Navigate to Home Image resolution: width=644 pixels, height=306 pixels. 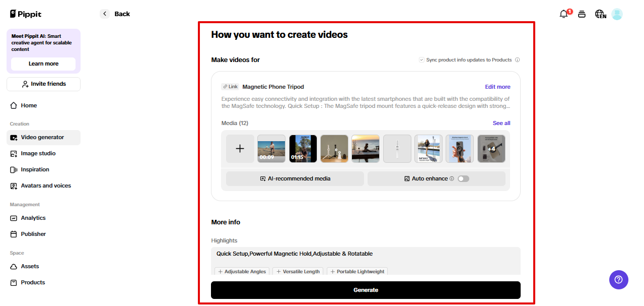tap(28, 105)
